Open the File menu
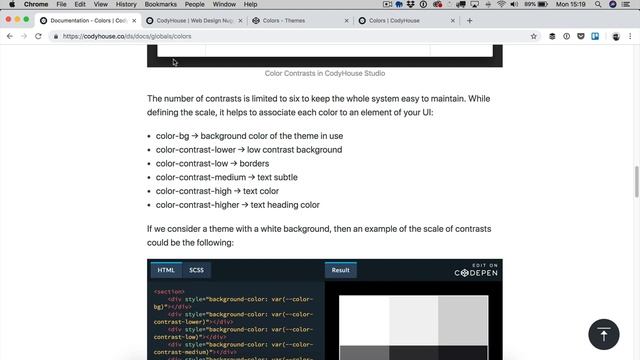This screenshot has height=360, width=640. point(61,4)
